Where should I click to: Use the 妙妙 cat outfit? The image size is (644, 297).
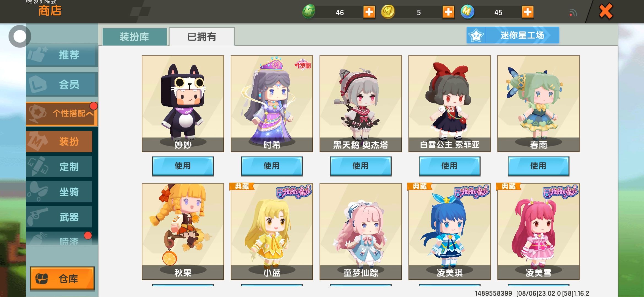click(183, 166)
